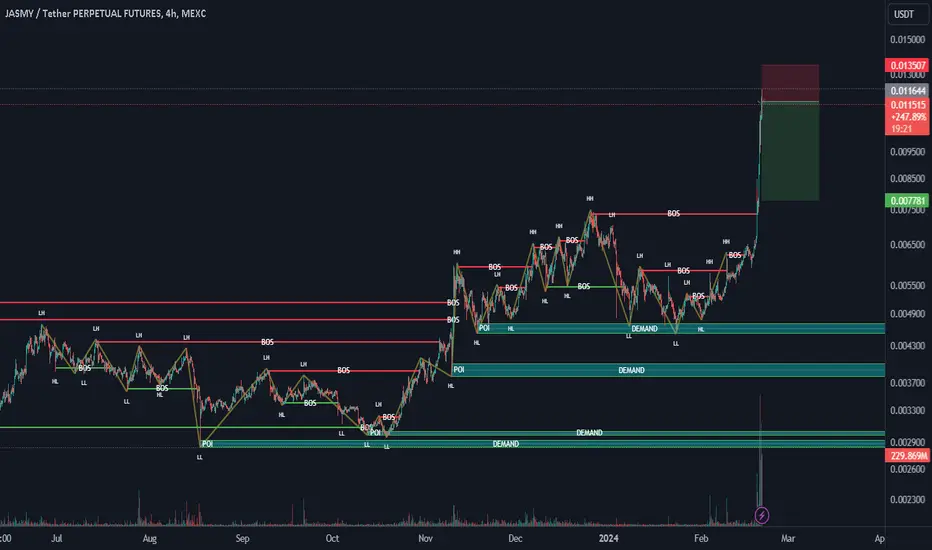Click the Sep label on the time axis

(x=242, y=538)
